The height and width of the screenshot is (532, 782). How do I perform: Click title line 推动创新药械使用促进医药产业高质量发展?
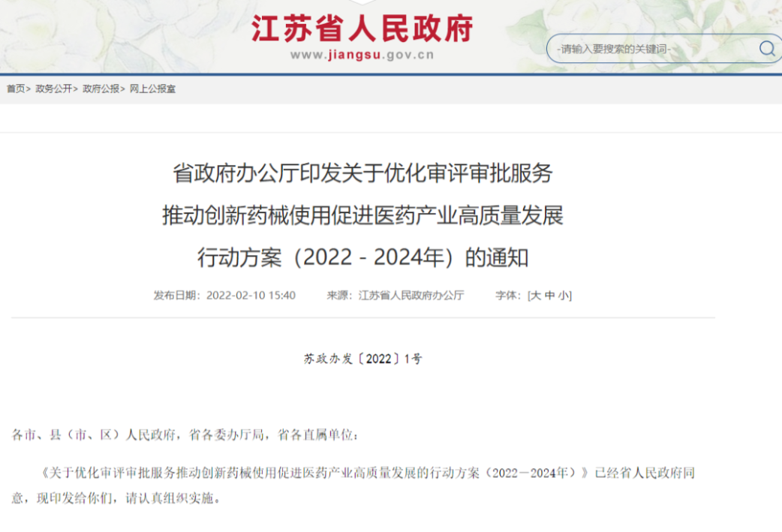(x=362, y=216)
